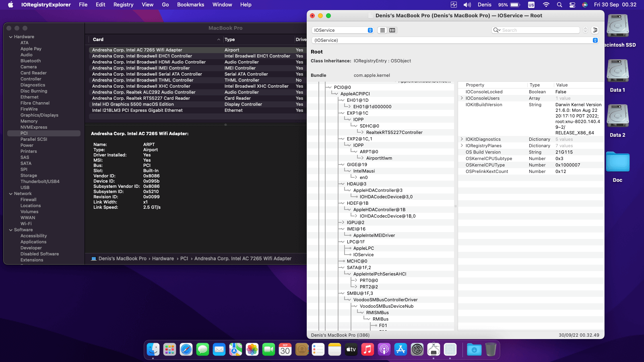Collapse the SATA@1F,2 tree node
644x362 pixels.
pyautogui.click(x=343, y=267)
